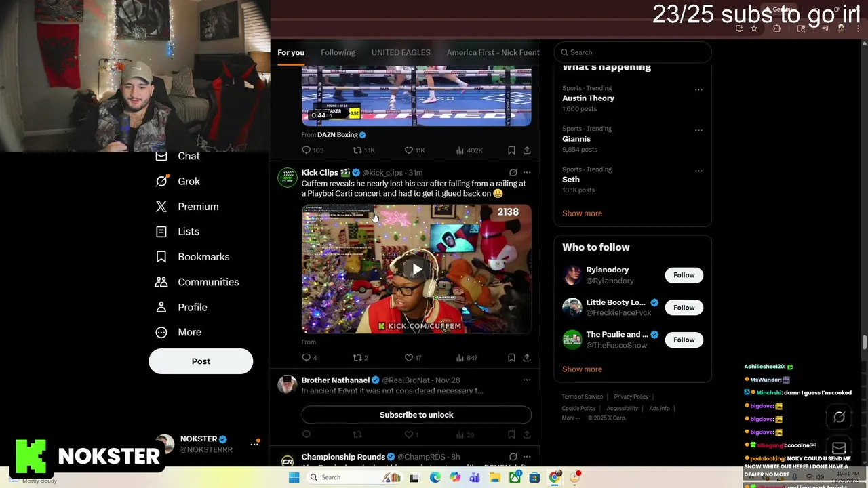Follow The Paulie and ... show
This screenshot has height=488, width=868.
click(684, 340)
